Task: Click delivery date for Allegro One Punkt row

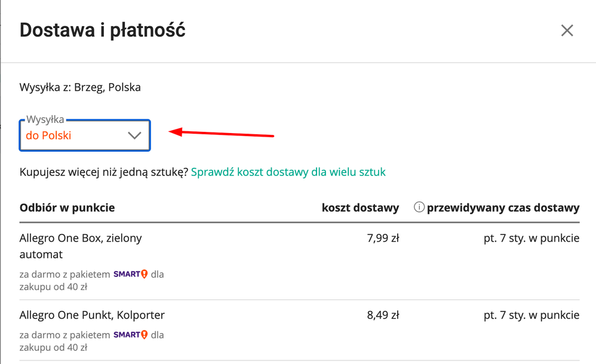Action: pos(532,315)
